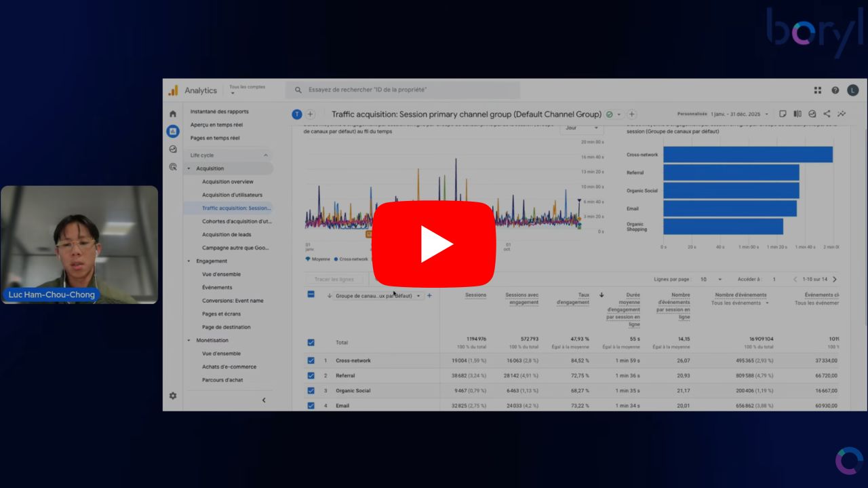Click the circular chart icon left of Share
The width and height of the screenshot is (868, 488).
pyautogui.click(x=812, y=114)
